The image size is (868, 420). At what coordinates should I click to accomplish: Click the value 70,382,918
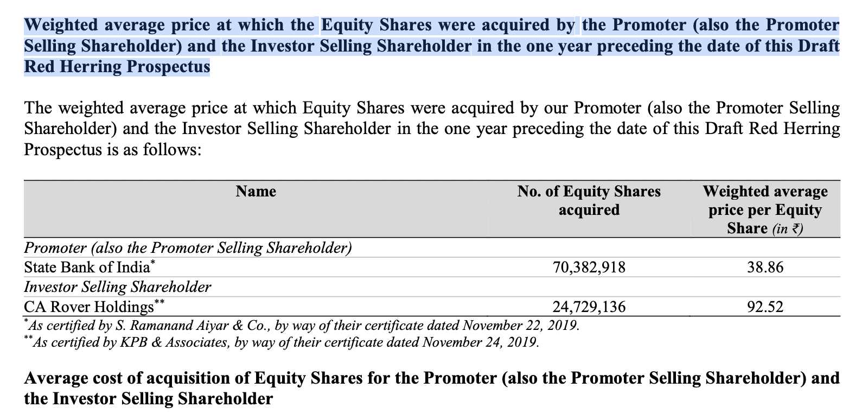589,268
